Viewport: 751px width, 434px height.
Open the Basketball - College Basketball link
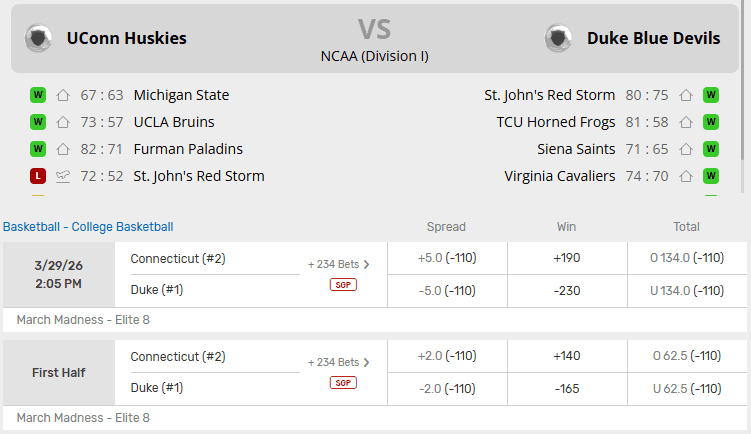click(88, 227)
